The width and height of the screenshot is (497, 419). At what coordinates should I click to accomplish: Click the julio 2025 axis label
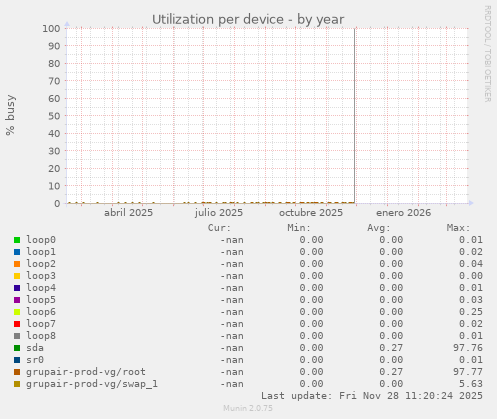tap(219, 213)
